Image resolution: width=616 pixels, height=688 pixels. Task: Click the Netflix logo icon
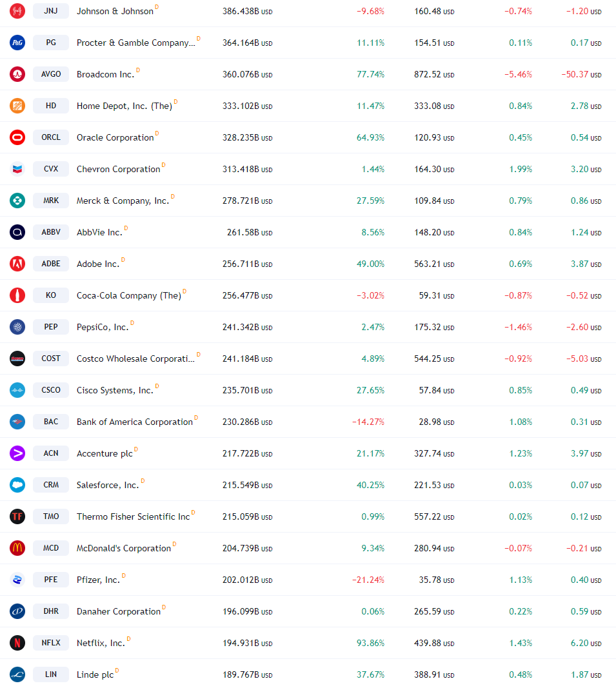pos(17,643)
